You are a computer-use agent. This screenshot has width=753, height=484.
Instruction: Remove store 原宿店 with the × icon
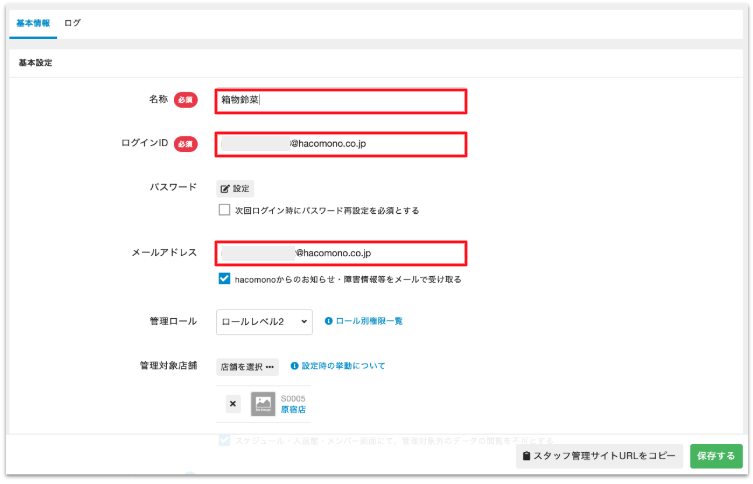tap(233, 404)
